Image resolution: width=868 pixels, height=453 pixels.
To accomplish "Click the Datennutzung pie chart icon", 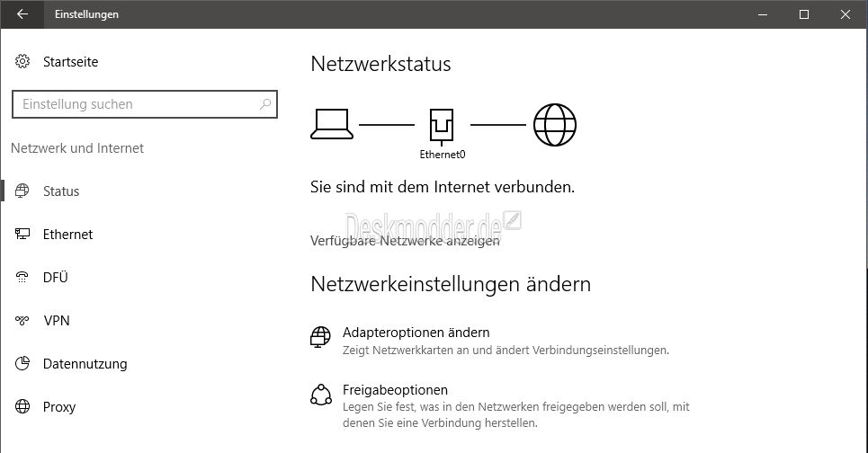I will pyautogui.click(x=22, y=363).
